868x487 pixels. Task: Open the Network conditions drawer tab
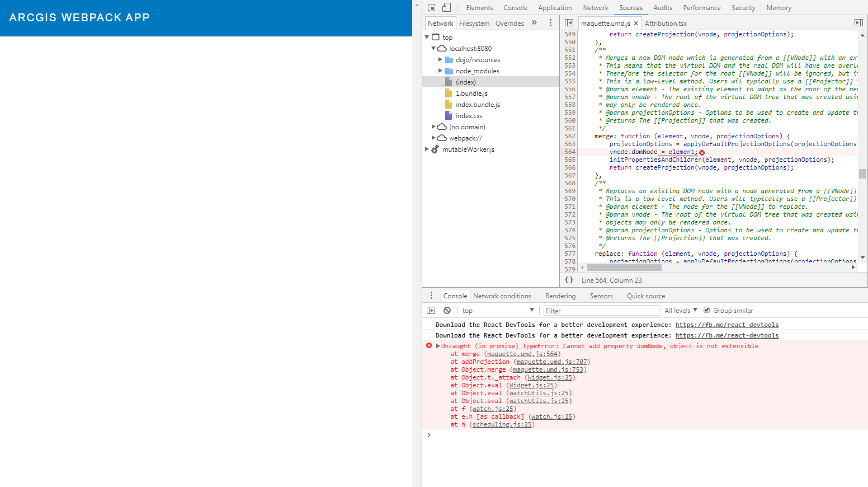502,296
